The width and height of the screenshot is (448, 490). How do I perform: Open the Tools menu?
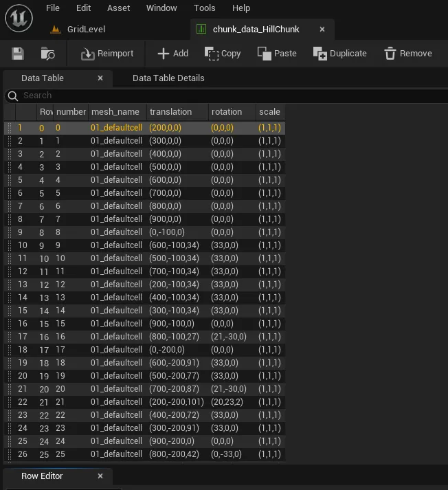[x=204, y=8]
